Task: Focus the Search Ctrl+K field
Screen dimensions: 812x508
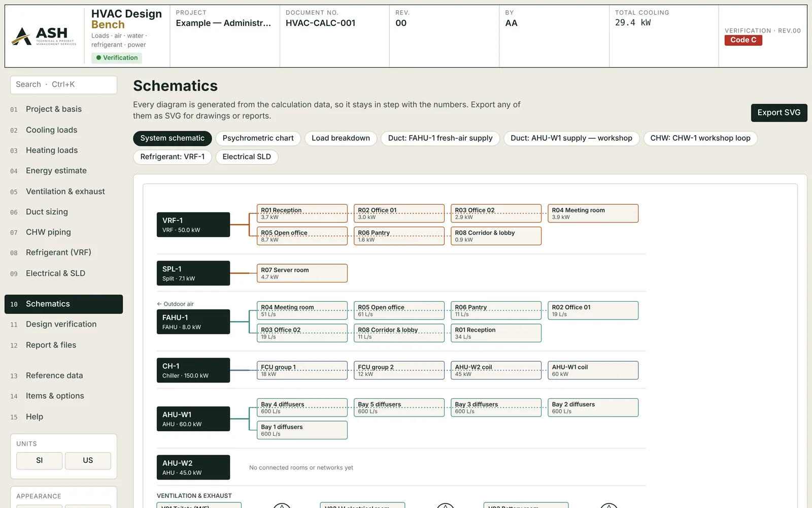Action: [64, 85]
